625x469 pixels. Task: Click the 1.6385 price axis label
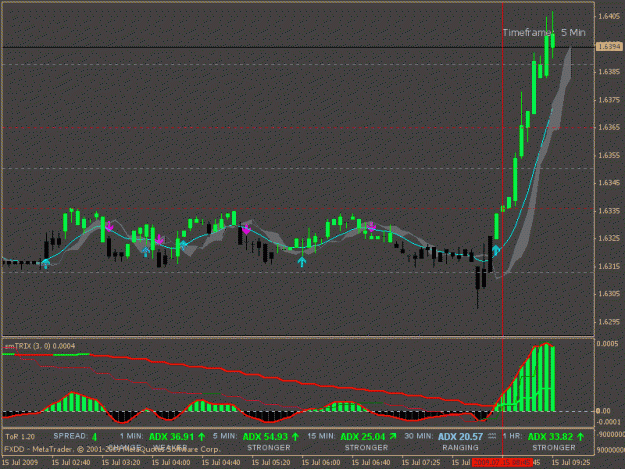pos(609,72)
